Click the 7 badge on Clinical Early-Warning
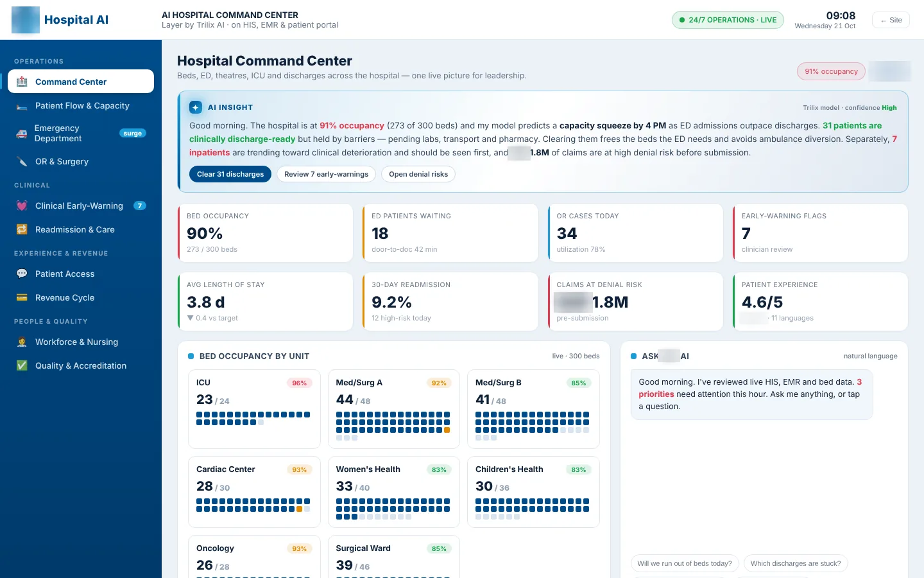The image size is (924, 578). coord(139,206)
